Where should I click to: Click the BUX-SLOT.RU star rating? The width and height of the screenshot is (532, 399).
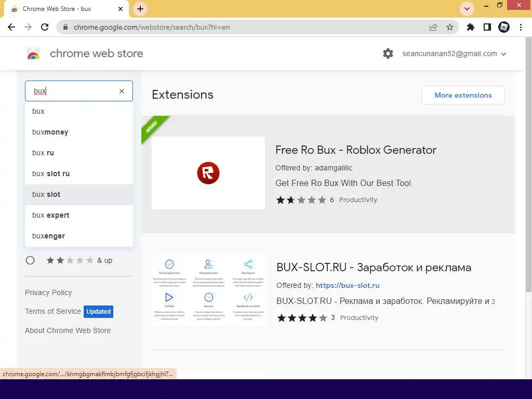[302, 318]
